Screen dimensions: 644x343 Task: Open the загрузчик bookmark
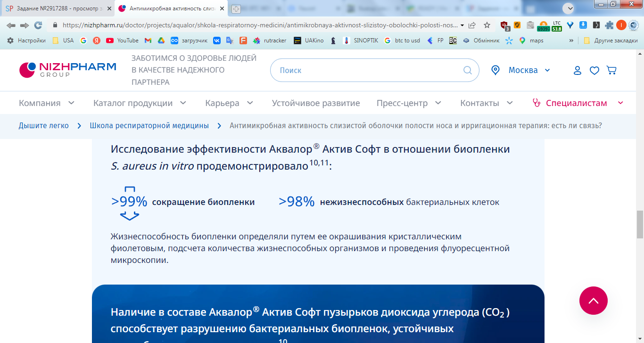(190, 41)
